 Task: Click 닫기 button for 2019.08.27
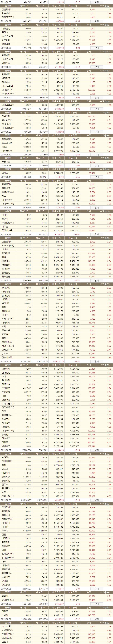point(97,21)
